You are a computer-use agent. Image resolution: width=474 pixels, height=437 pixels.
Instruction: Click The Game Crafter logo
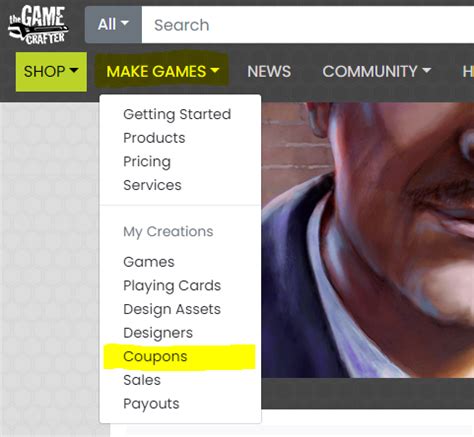click(x=38, y=25)
